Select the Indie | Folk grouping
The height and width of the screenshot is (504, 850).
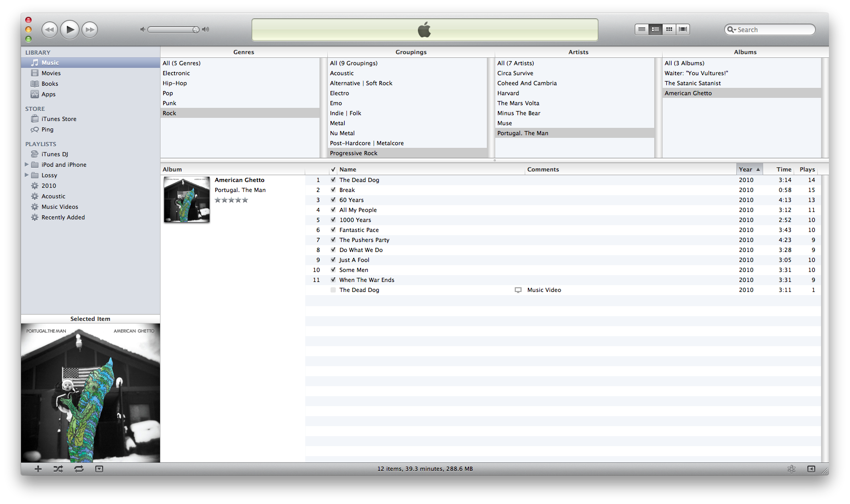pos(407,113)
